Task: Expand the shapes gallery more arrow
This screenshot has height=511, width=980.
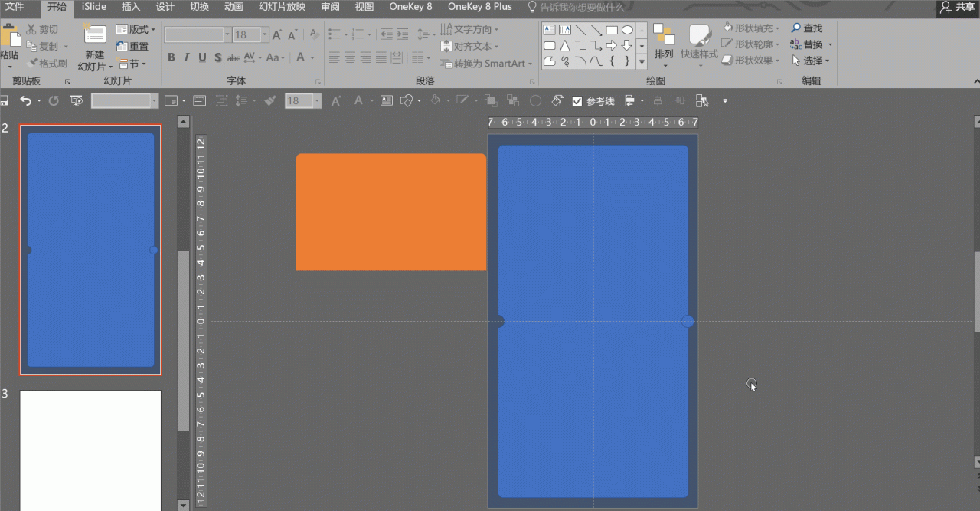Action: tap(642, 61)
